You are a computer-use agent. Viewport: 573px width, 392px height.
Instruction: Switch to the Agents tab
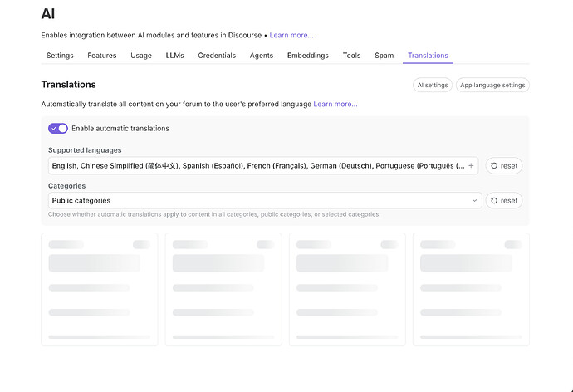pyautogui.click(x=262, y=56)
